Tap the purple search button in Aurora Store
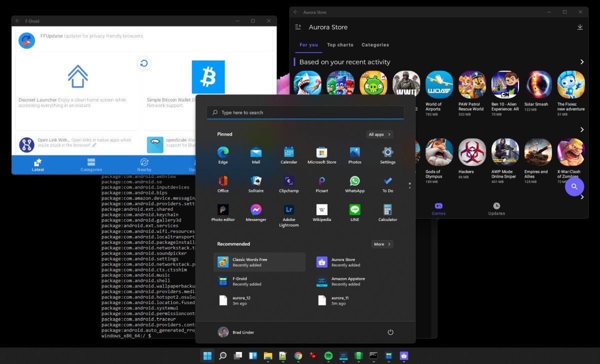Screen dimensions: 600x364 click(x=574, y=186)
